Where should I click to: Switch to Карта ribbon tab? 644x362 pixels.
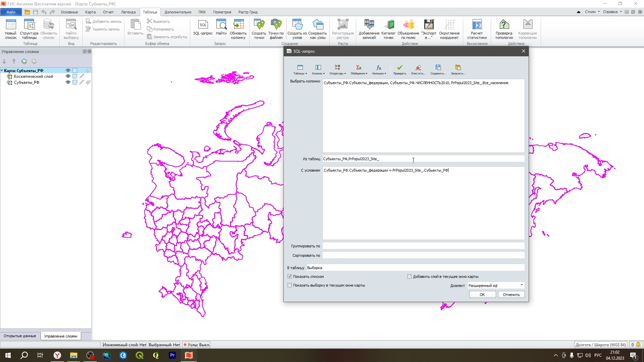(x=90, y=12)
